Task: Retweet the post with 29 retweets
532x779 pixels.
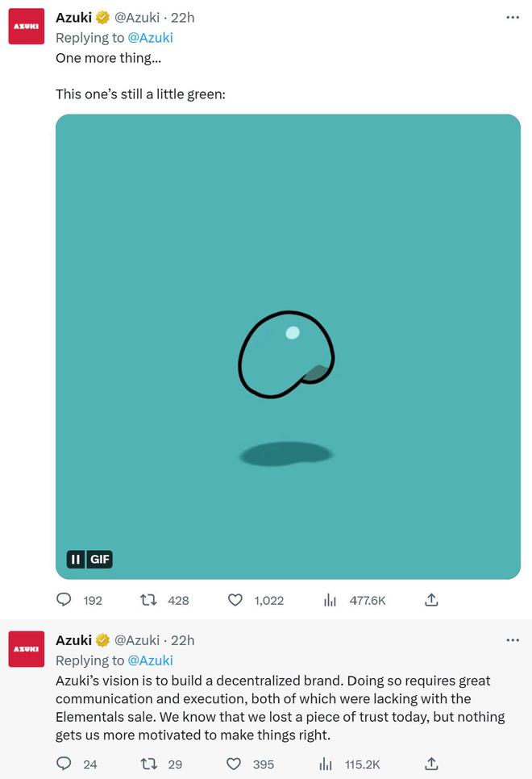Action: (148, 764)
